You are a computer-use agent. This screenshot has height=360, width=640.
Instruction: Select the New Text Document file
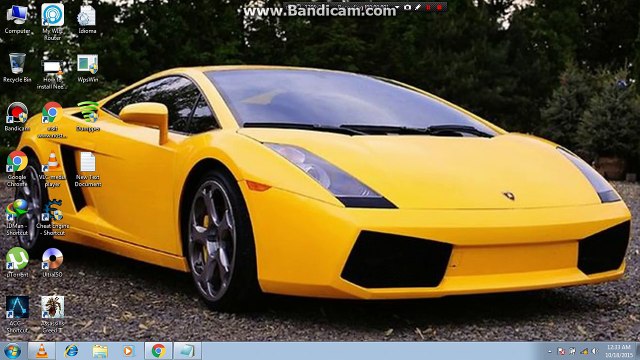point(87,169)
